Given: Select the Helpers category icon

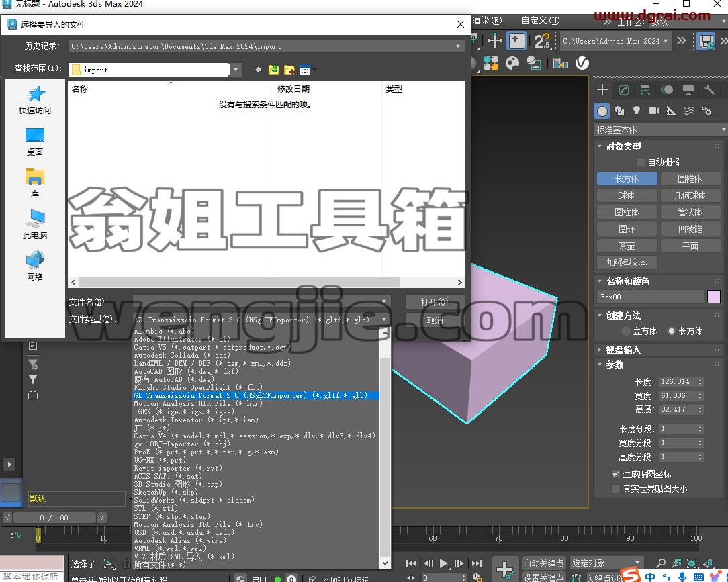Looking at the screenshot, I should pyautogui.click(x=672, y=111).
